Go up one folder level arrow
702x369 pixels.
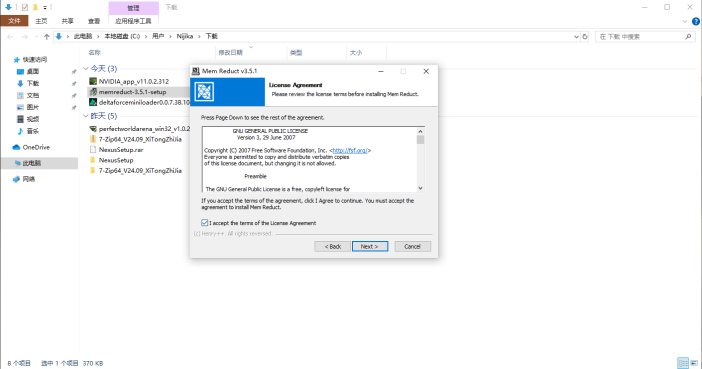(x=47, y=37)
